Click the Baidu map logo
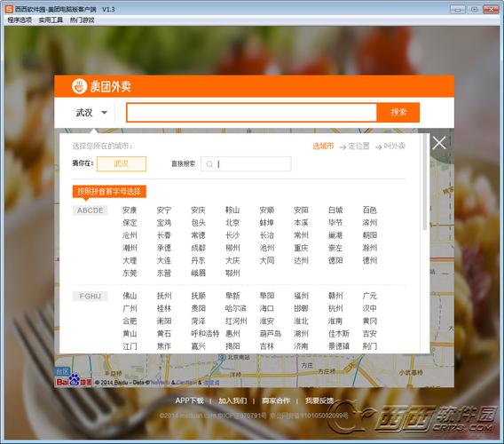 click(74, 381)
